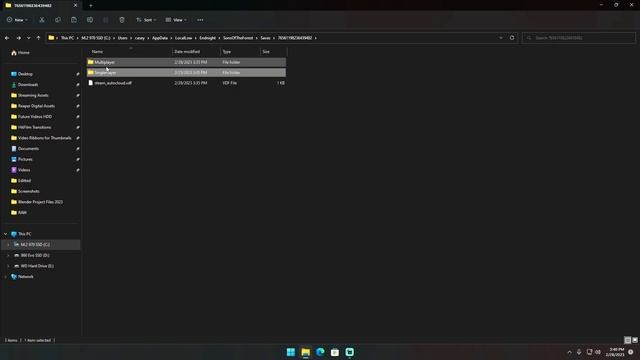Open the See more ellipsis menu
The width and height of the screenshot is (640, 360).
(200, 20)
